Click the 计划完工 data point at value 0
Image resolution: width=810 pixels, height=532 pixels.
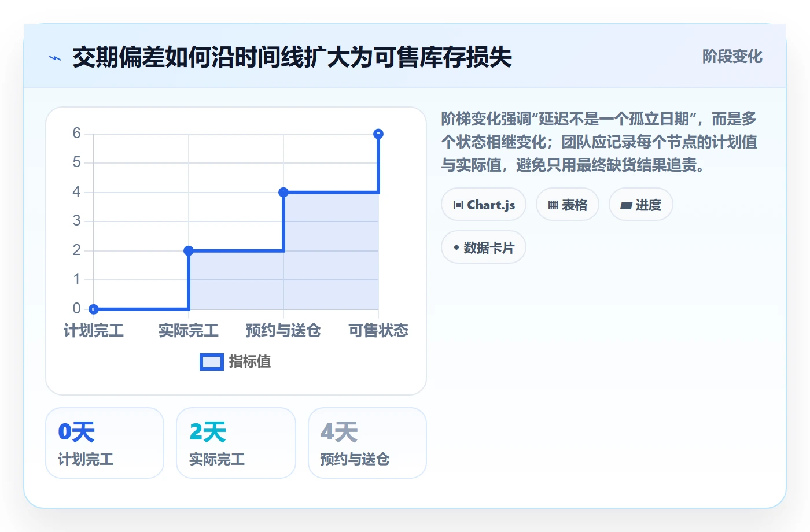tap(94, 309)
